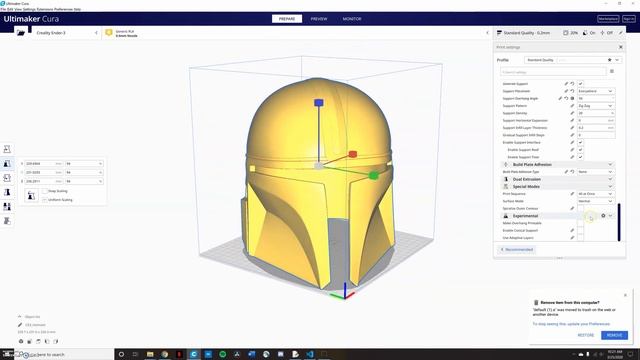Click the search settings input field
This screenshot has height=360, width=640.
pos(553,72)
